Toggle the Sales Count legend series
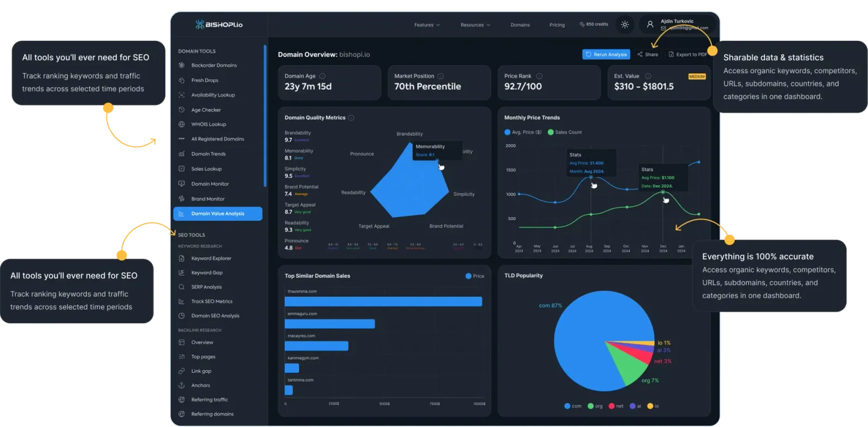868x427 pixels. (565, 132)
